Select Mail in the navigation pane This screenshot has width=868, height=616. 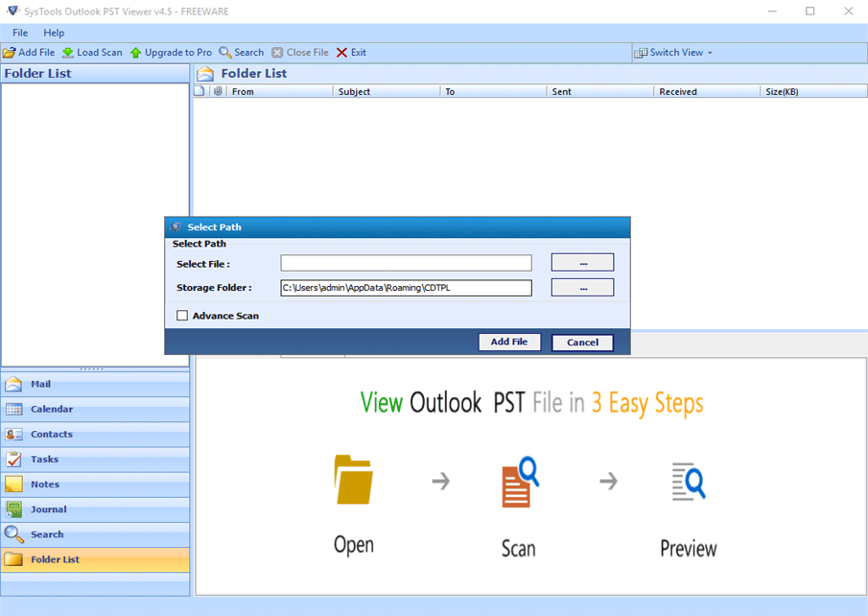95,384
